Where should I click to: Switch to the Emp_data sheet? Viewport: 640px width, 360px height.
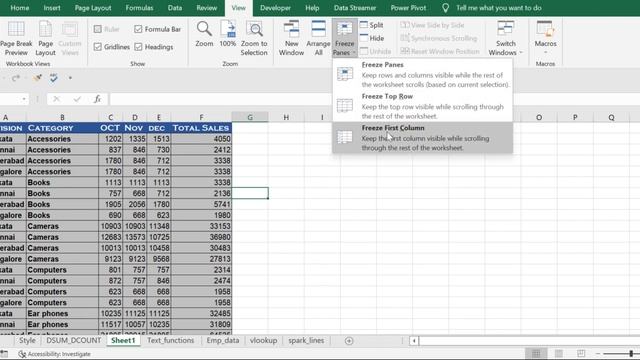[x=222, y=340]
